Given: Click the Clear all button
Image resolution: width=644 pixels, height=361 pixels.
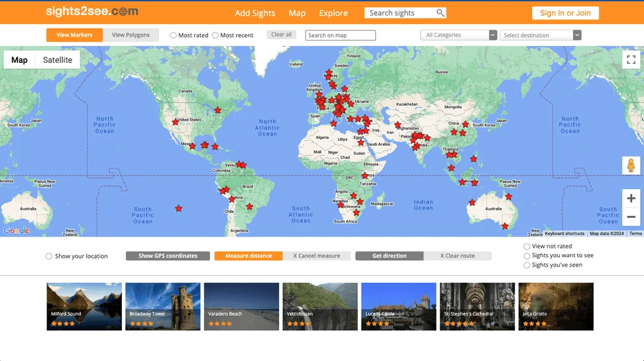Looking at the screenshot, I should coord(281,35).
